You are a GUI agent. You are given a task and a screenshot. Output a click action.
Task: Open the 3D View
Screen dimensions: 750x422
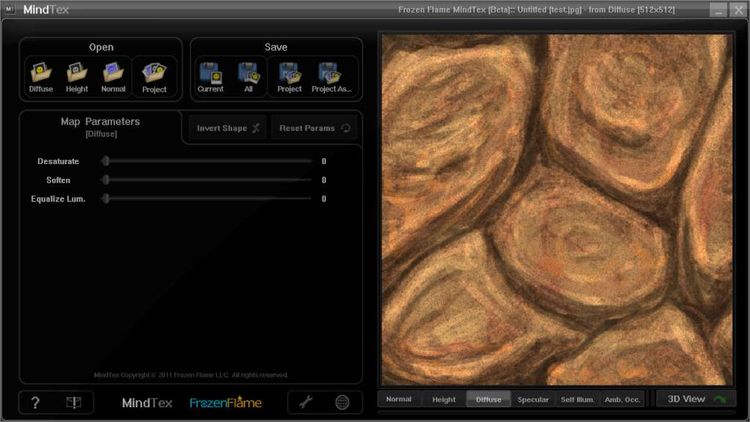696,399
